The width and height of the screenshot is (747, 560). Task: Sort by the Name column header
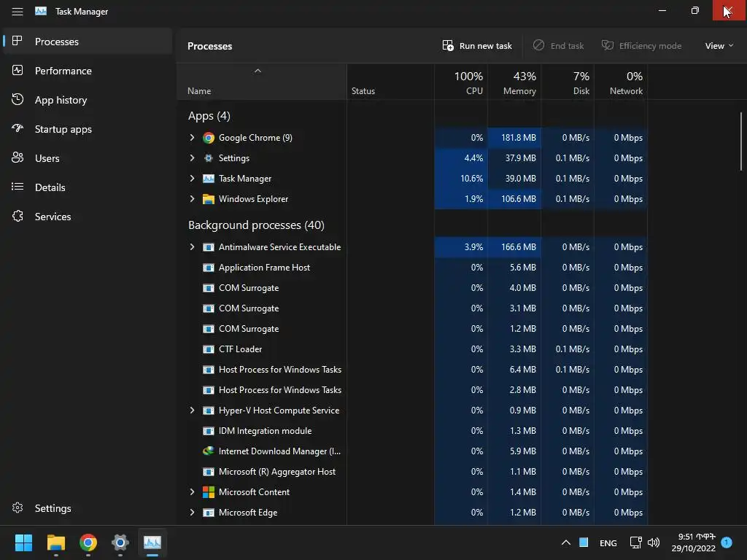262,82
